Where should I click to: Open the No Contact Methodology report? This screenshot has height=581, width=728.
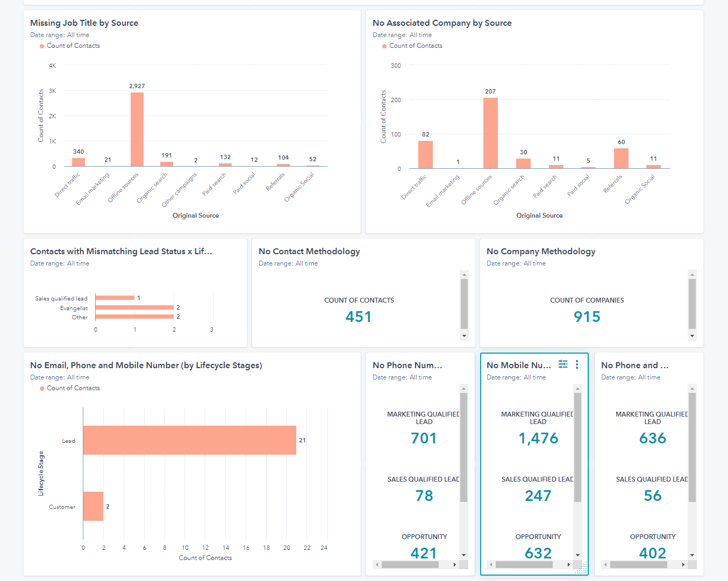309,251
